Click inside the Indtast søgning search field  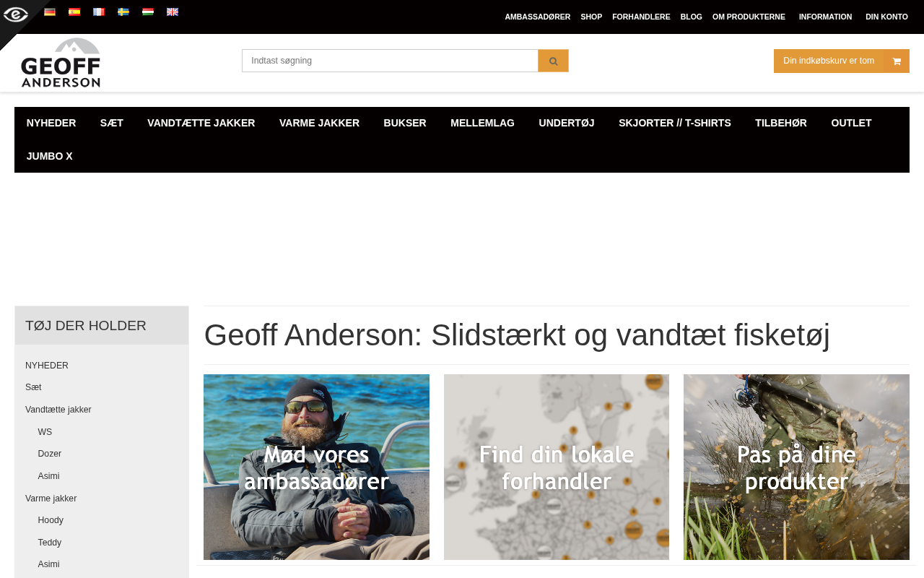point(390,61)
